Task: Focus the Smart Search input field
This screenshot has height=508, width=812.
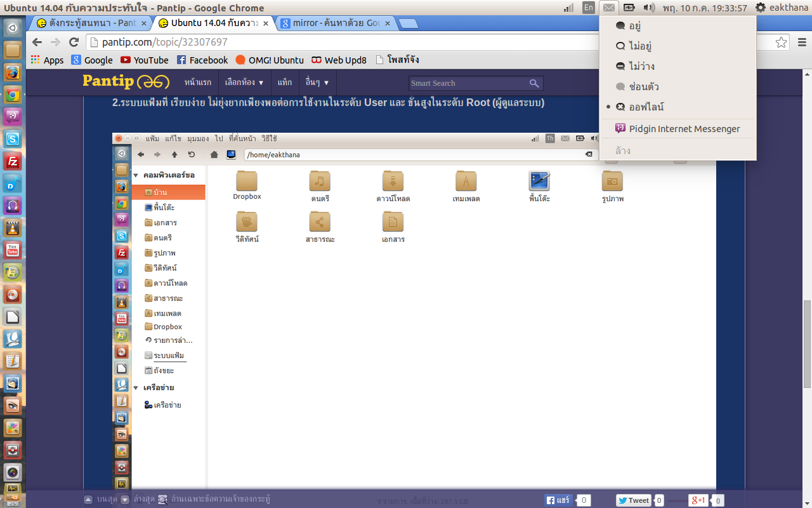Action: pos(468,83)
